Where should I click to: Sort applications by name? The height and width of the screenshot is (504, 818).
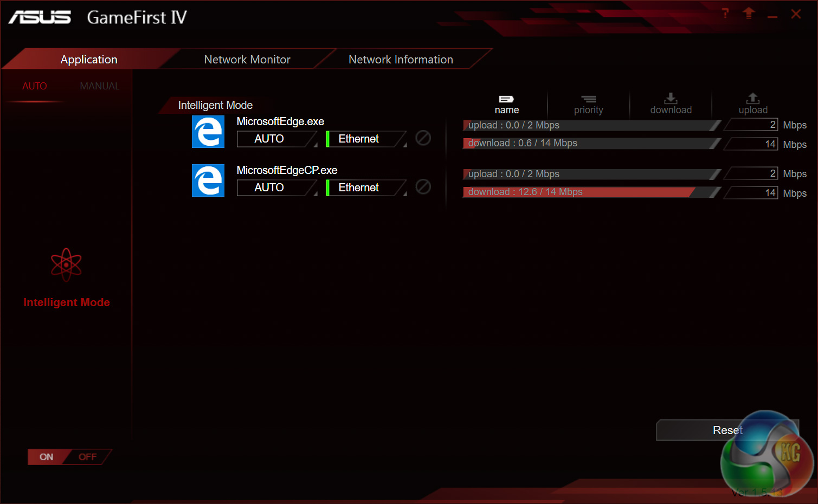pyautogui.click(x=507, y=105)
